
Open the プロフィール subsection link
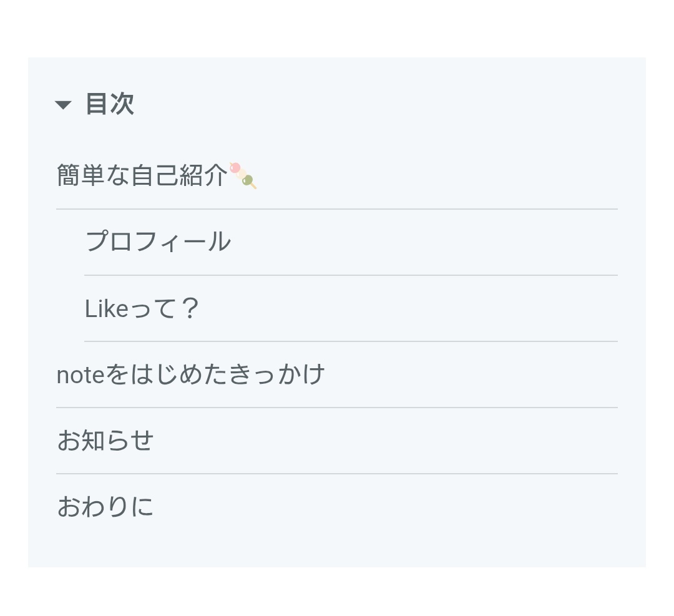[x=157, y=242]
